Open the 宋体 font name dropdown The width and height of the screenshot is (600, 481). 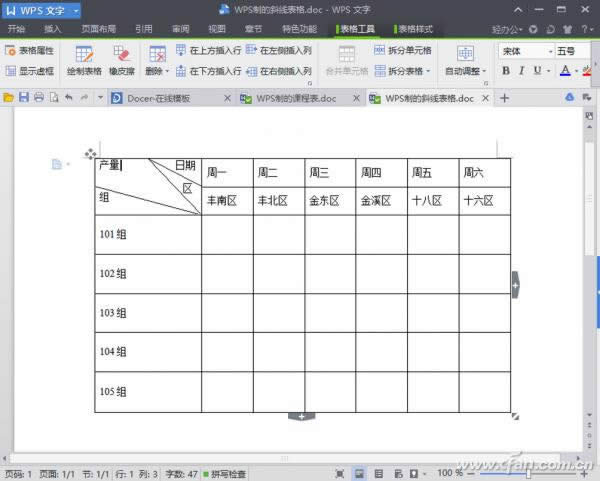(x=549, y=50)
